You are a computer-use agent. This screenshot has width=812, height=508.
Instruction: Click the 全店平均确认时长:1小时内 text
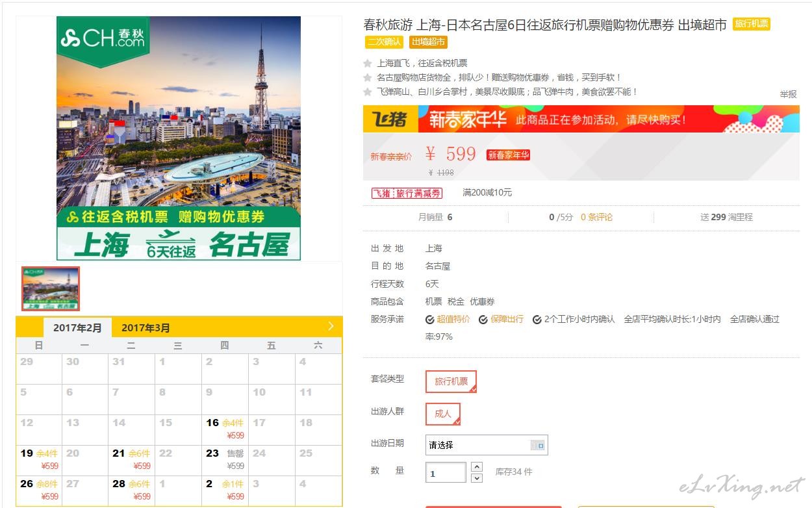672,320
